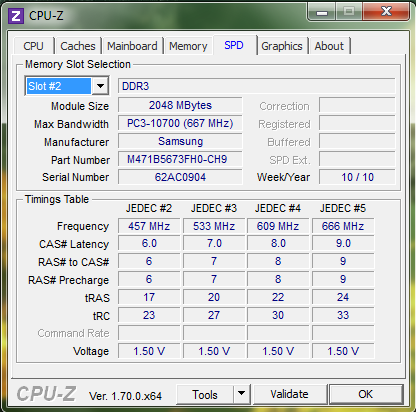Image resolution: width=416 pixels, height=412 pixels.
Task: Open the Caches tab
Action: click(x=78, y=46)
